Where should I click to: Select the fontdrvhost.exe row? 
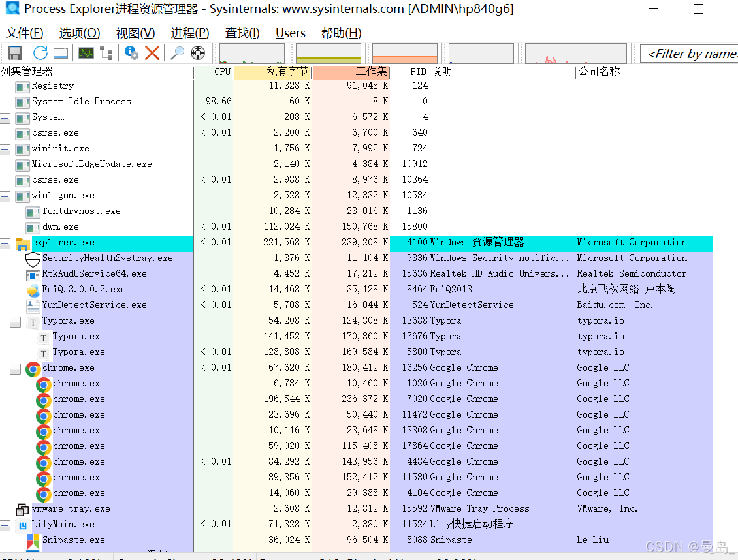[357, 211]
